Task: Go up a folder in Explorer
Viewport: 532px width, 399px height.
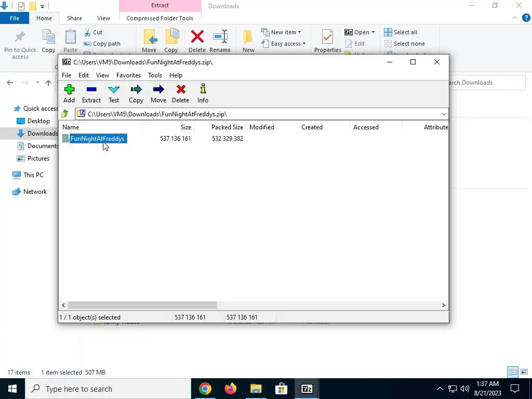Action: (x=48, y=83)
